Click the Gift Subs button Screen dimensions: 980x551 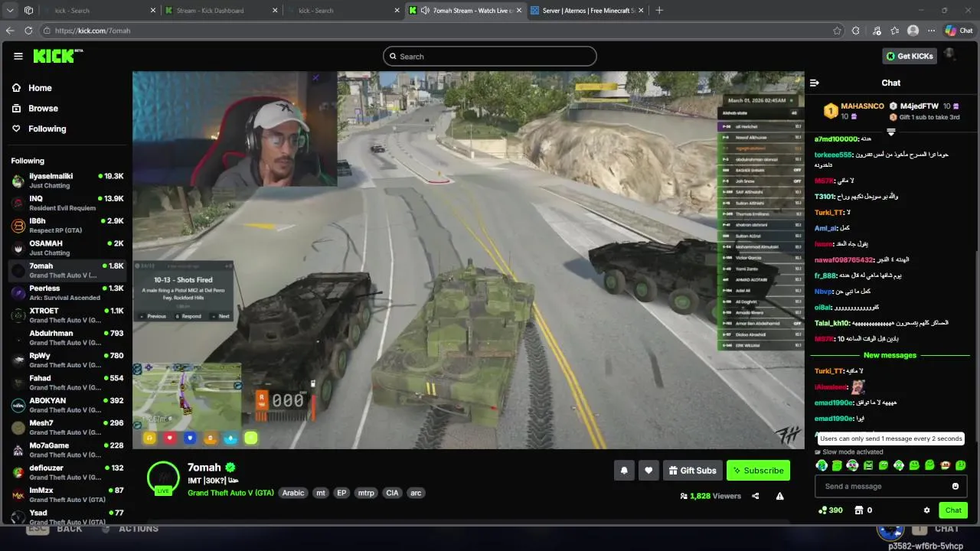692,471
